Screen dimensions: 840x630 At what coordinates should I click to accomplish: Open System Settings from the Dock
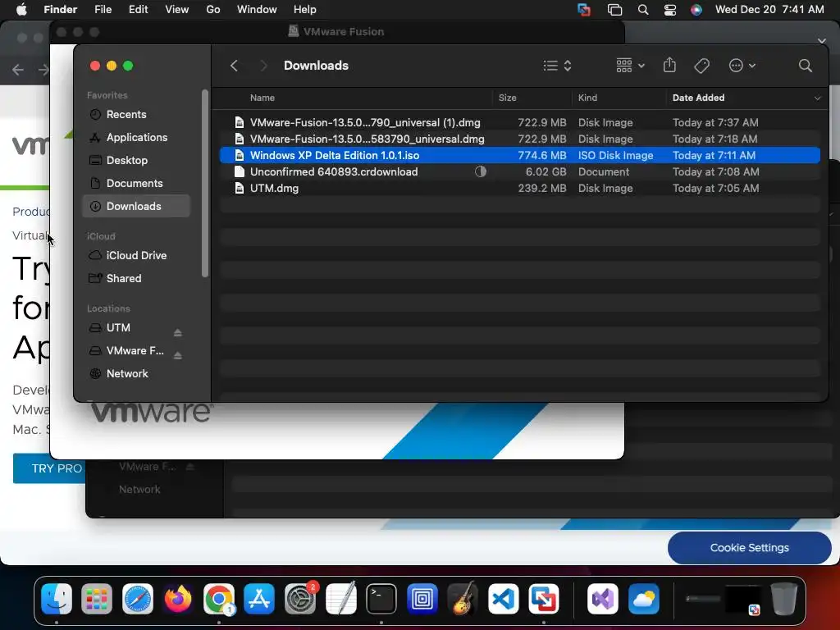(x=300, y=598)
